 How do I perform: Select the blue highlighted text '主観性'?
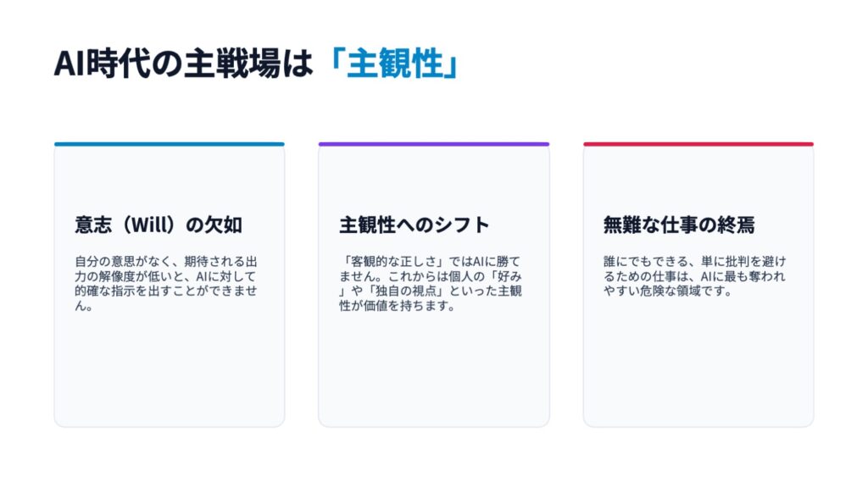coord(395,64)
